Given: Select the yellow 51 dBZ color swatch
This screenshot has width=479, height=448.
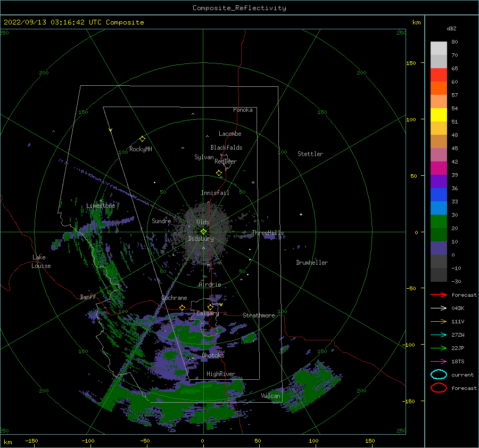Looking at the screenshot, I should pos(439,115).
